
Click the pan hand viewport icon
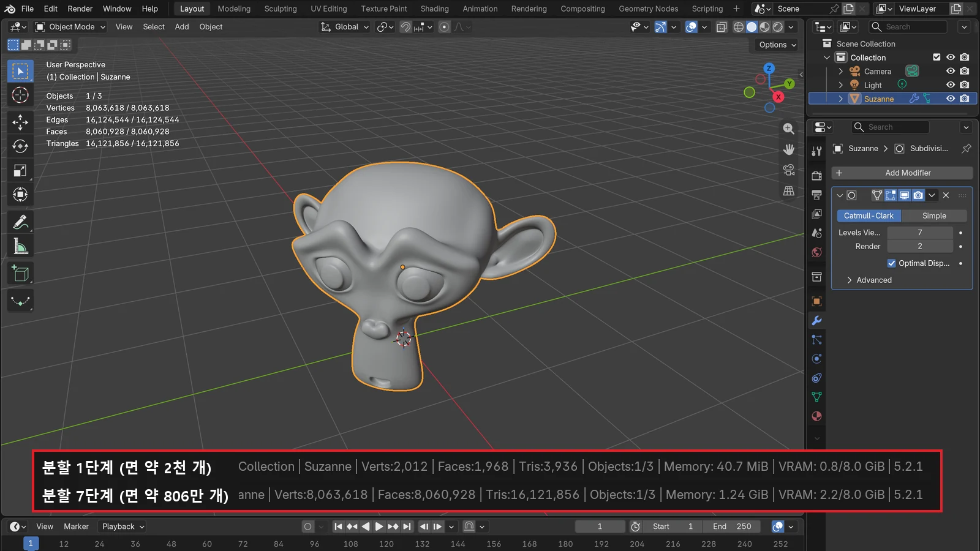pos(789,149)
